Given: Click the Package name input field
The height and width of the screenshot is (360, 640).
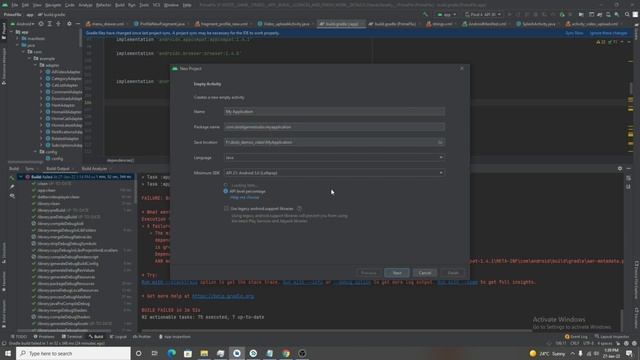Looking at the screenshot, I should (334, 127).
